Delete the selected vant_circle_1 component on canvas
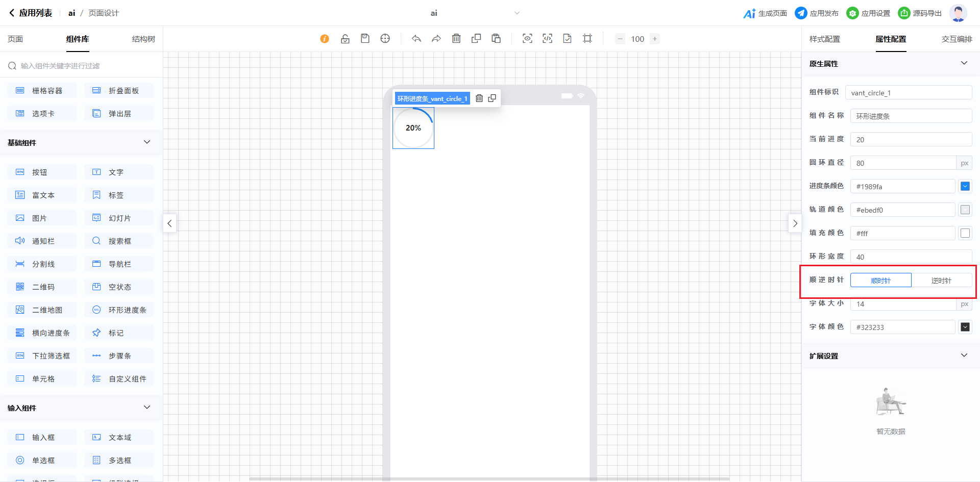This screenshot has width=980, height=482. coord(479,98)
